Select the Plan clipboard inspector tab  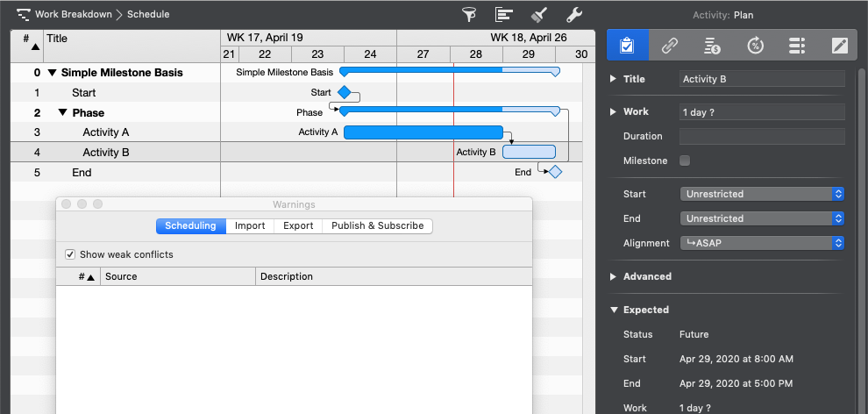point(627,46)
